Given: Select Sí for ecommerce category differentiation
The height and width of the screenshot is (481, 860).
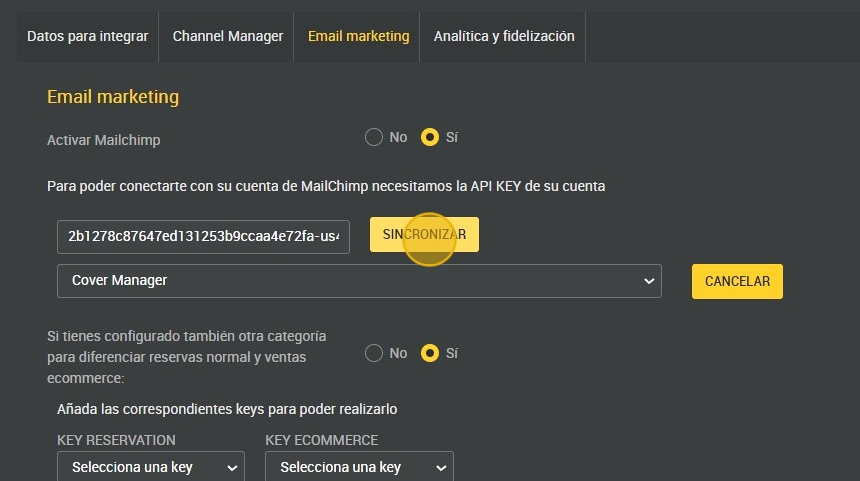Looking at the screenshot, I should (x=430, y=353).
